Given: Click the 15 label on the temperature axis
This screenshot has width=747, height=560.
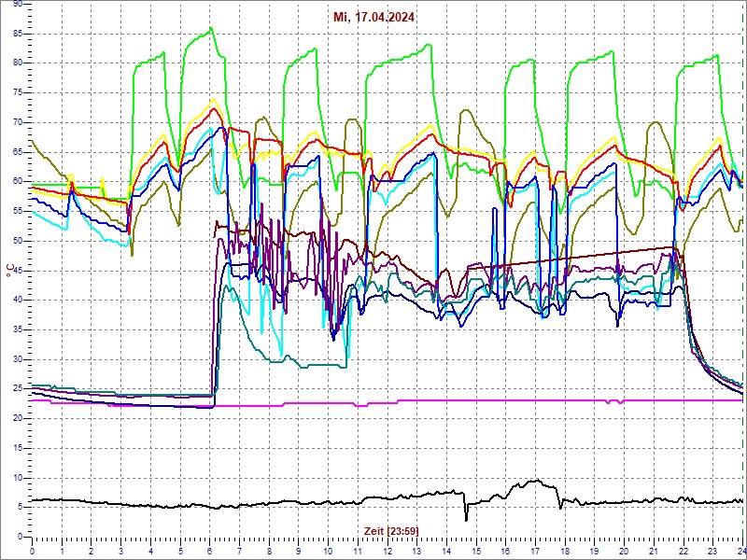Looking at the screenshot, I should (17, 449).
